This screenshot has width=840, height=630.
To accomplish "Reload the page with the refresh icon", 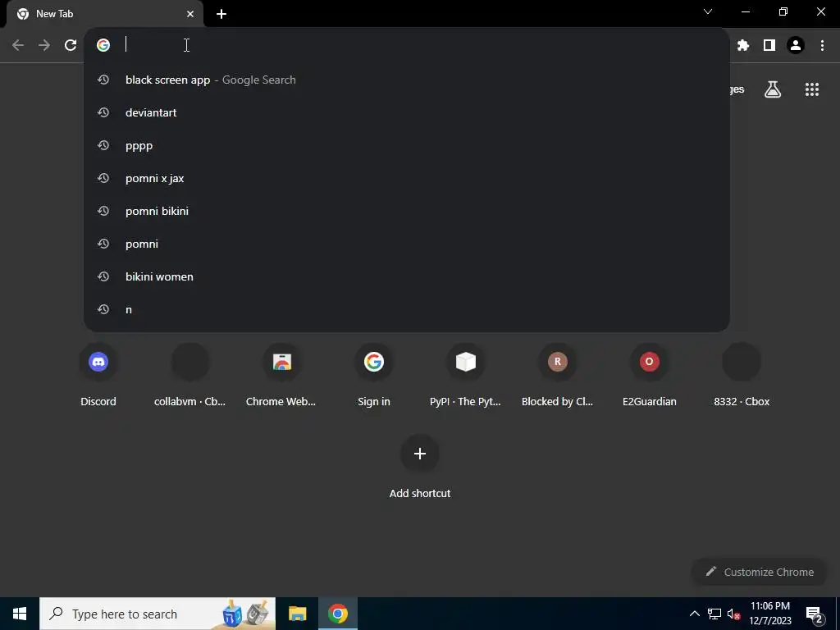I will (x=71, y=45).
